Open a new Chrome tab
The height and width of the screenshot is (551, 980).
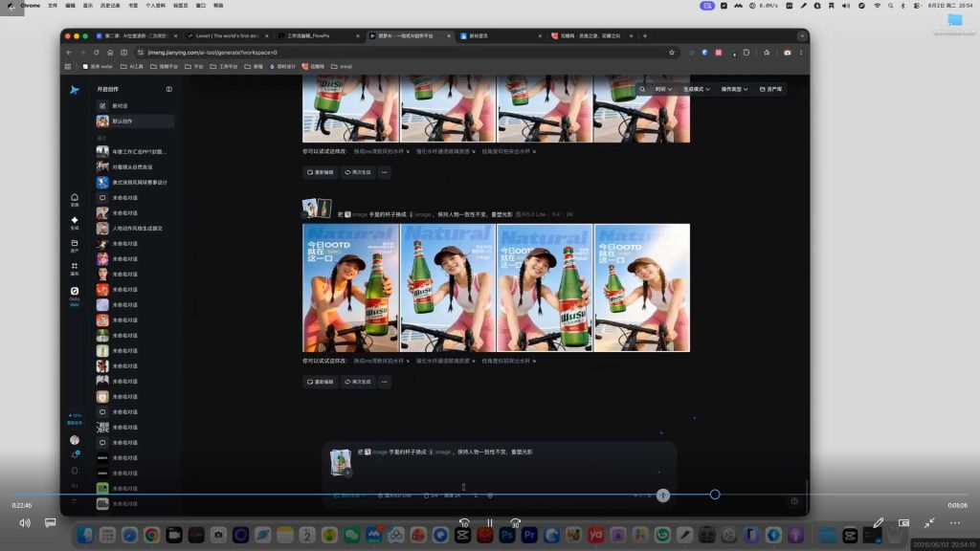[645, 36]
